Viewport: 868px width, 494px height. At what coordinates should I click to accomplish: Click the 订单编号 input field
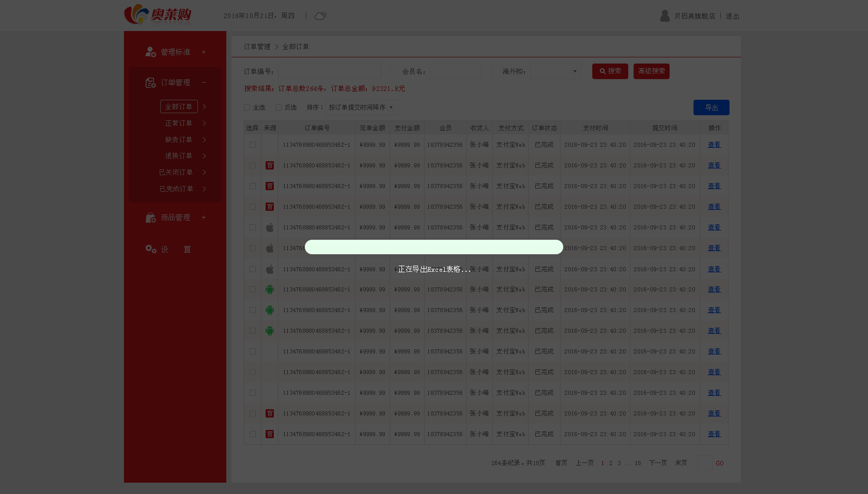point(330,71)
